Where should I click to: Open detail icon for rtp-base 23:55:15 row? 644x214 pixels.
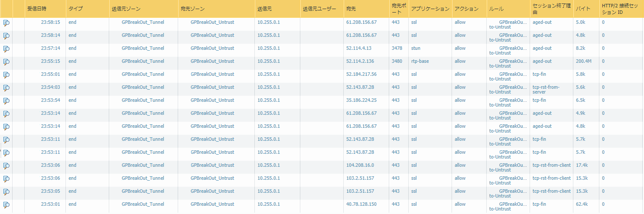[x=6, y=62]
